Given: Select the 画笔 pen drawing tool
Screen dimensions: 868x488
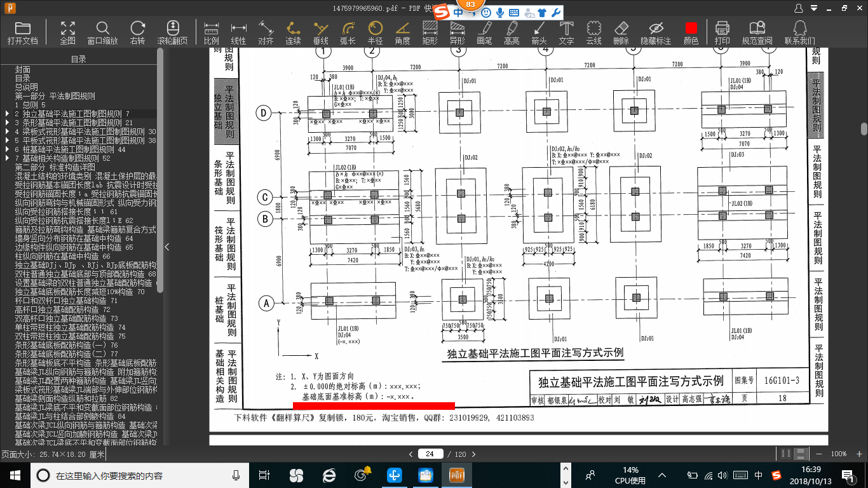Looking at the screenshot, I should pos(485,33).
